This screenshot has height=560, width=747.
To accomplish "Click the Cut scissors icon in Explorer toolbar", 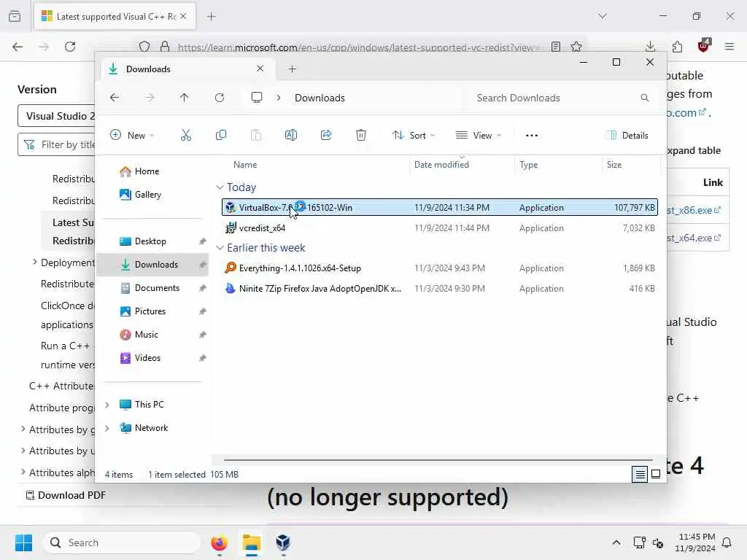I will point(186,135).
